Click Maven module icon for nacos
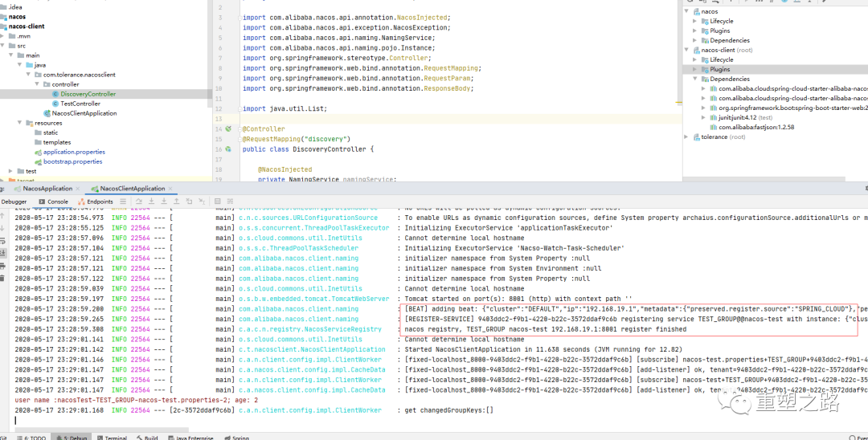 696,11
